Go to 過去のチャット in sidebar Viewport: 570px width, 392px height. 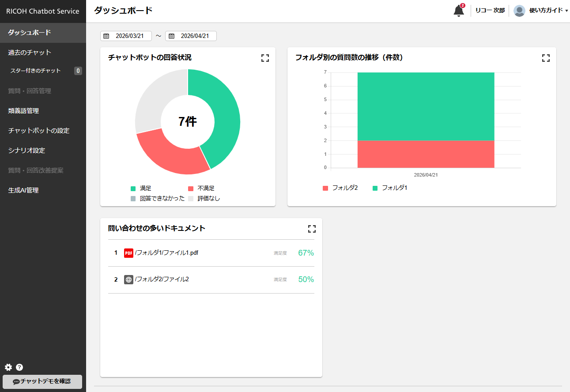(30, 53)
